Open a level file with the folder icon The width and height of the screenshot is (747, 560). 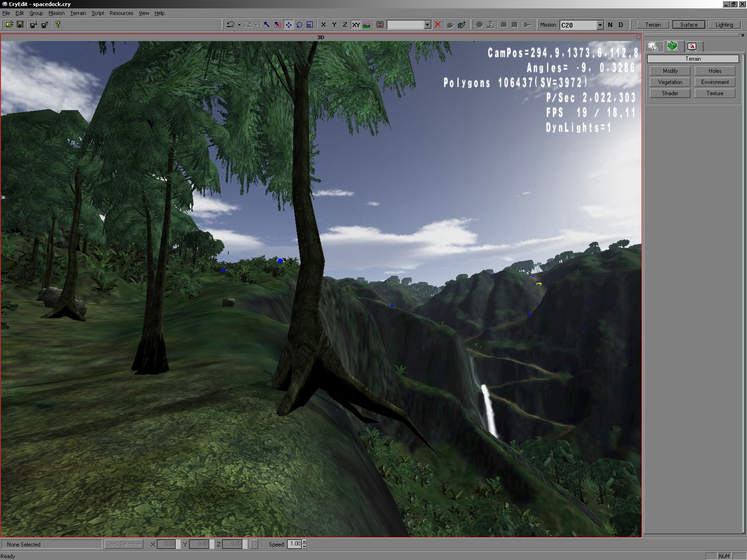pyautogui.click(x=9, y=25)
